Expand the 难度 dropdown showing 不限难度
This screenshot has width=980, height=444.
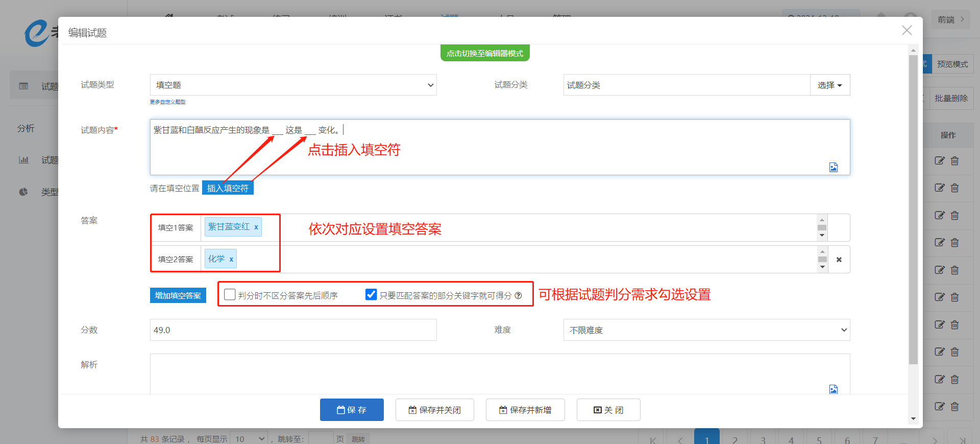tap(706, 330)
